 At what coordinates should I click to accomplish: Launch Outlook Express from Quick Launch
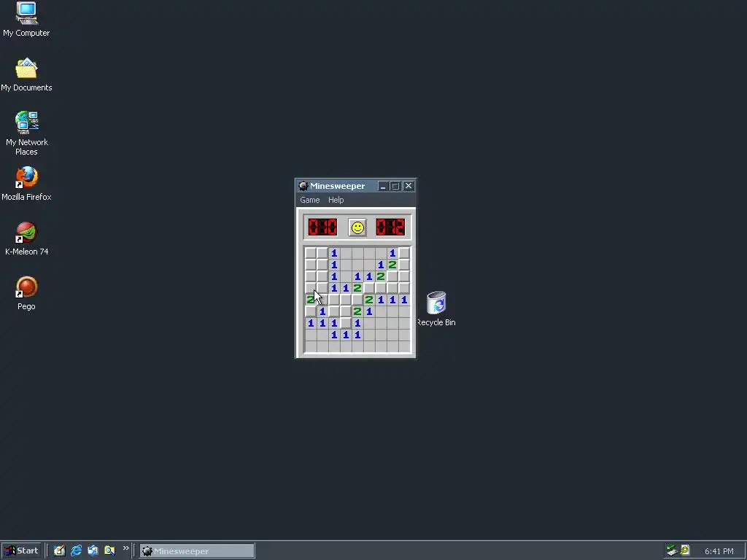point(93,551)
